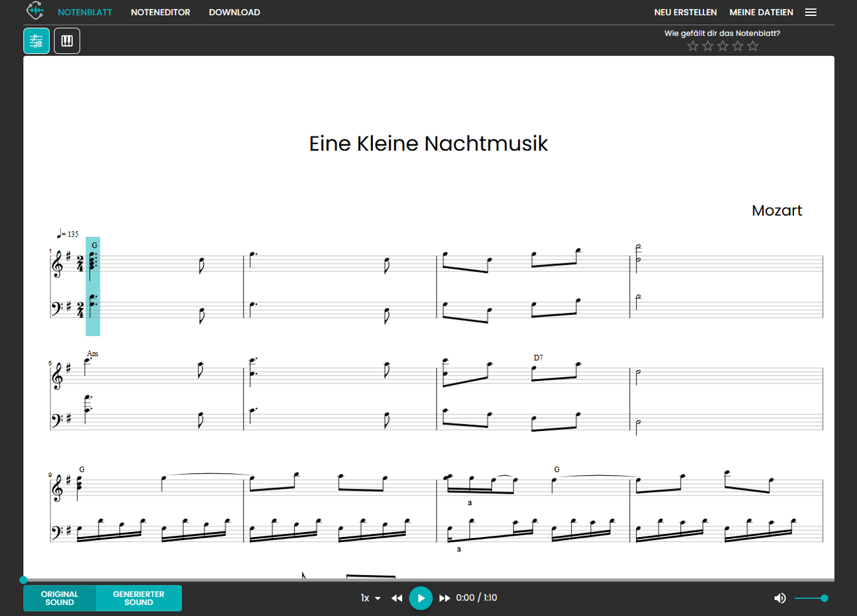Click the composer name Mozart

click(777, 211)
